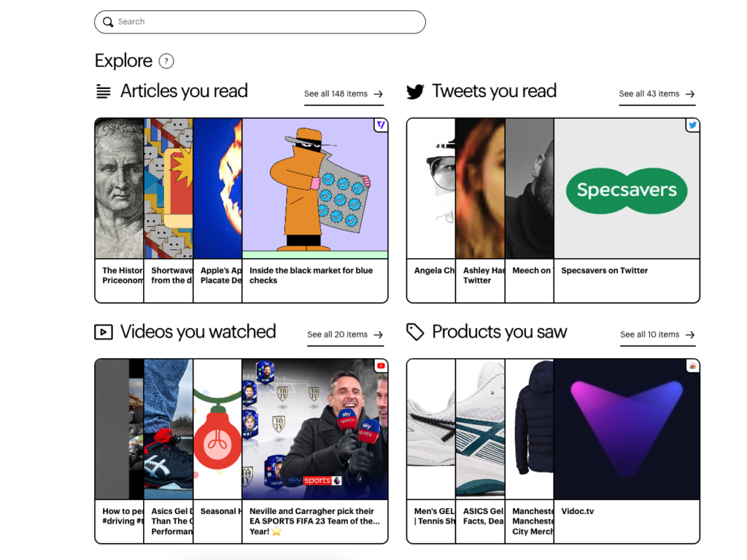Open the Roman bust history article thumbnail
The image size is (747, 560).
click(x=119, y=189)
